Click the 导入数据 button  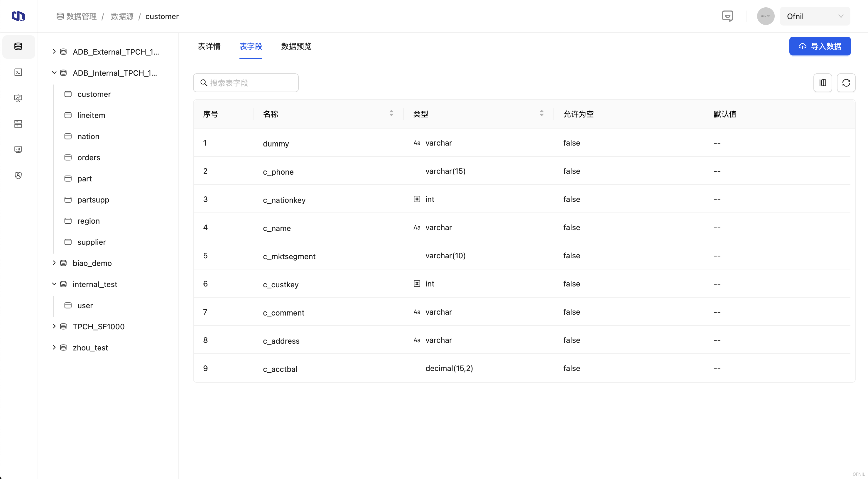[820, 46]
